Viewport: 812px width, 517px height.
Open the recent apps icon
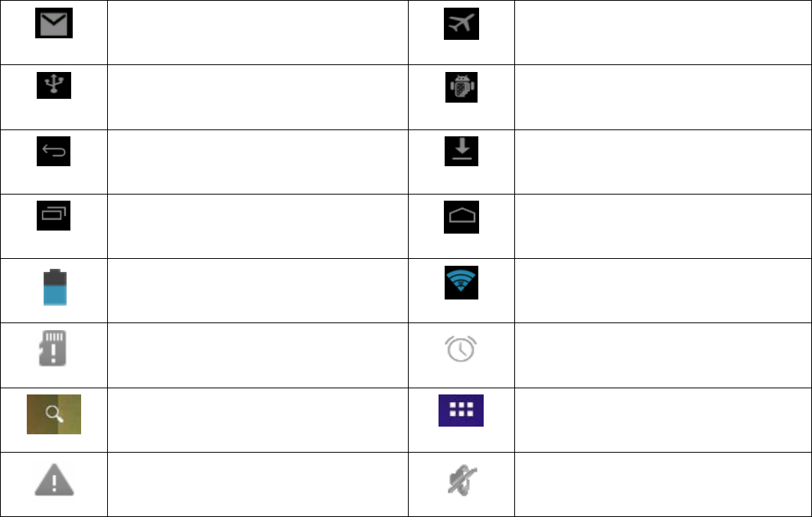pos(54,215)
